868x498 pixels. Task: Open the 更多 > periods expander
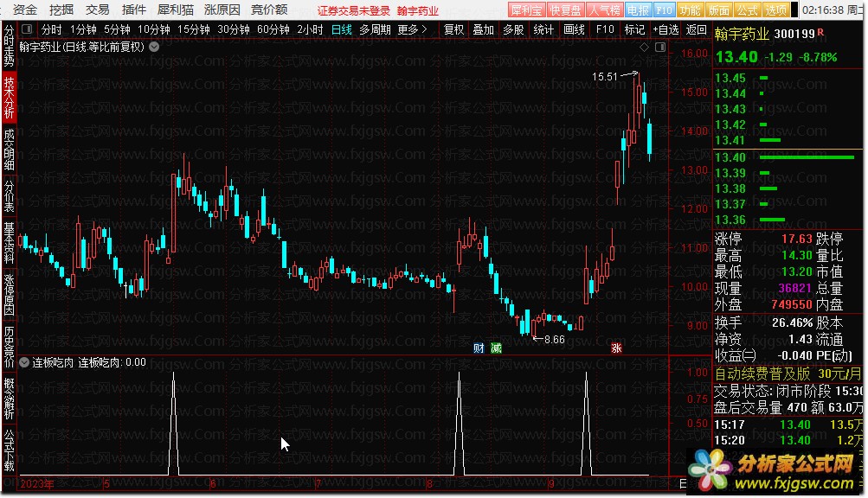413,29
